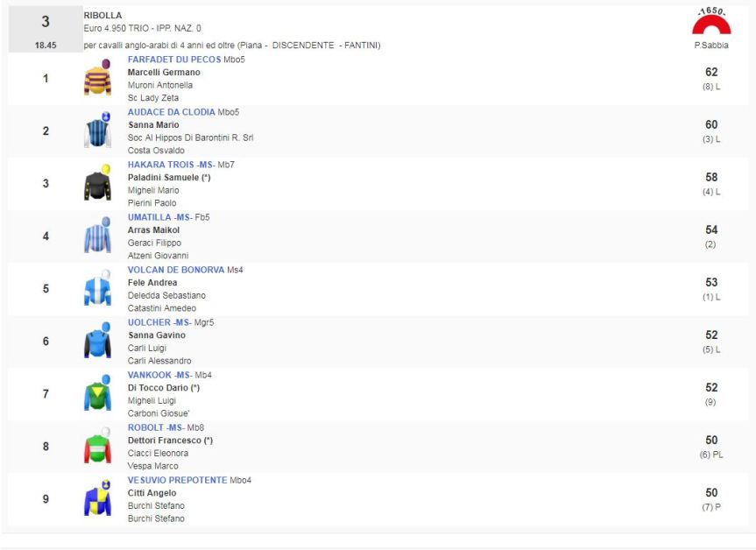Open the AUDACE DA CLODIA horse link

[171, 112]
